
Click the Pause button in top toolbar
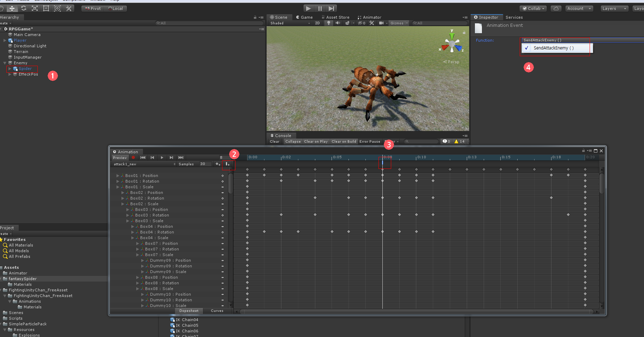click(x=320, y=8)
